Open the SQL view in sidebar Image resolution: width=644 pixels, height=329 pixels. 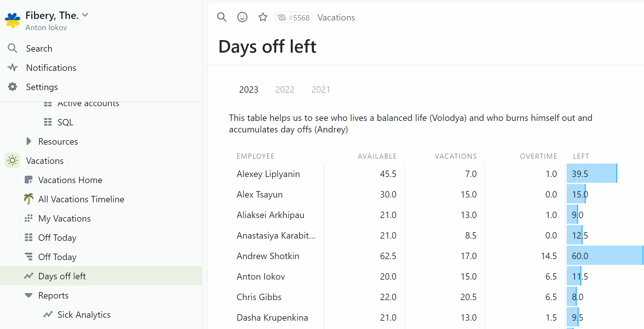pos(65,122)
